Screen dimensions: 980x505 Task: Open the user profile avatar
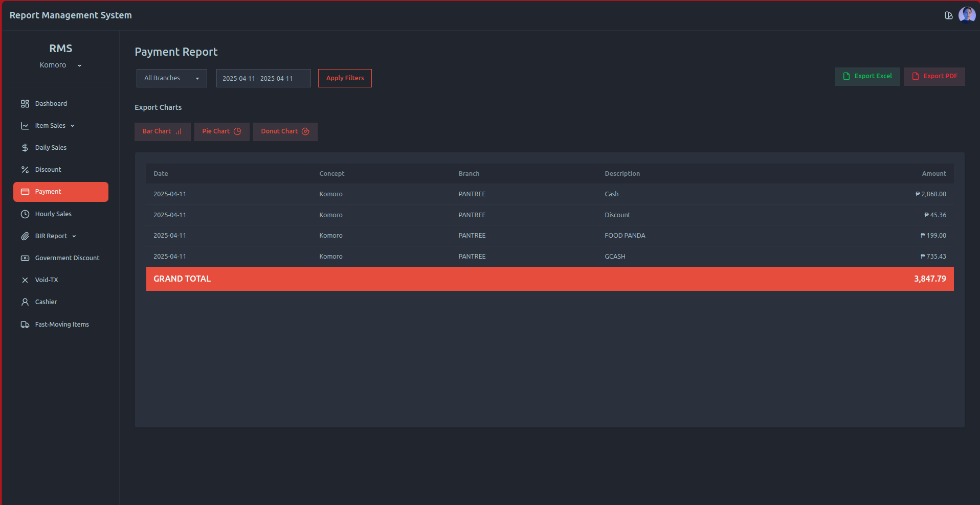(967, 15)
